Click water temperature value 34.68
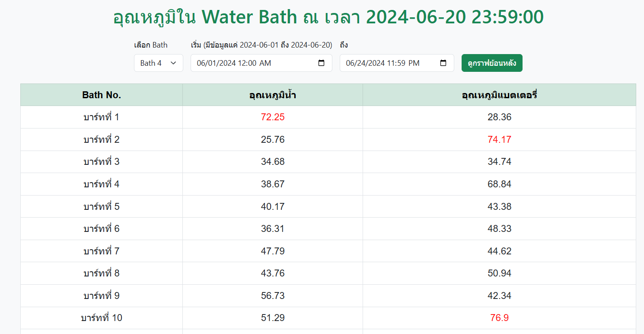This screenshot has width=644, height=334. 273,162
